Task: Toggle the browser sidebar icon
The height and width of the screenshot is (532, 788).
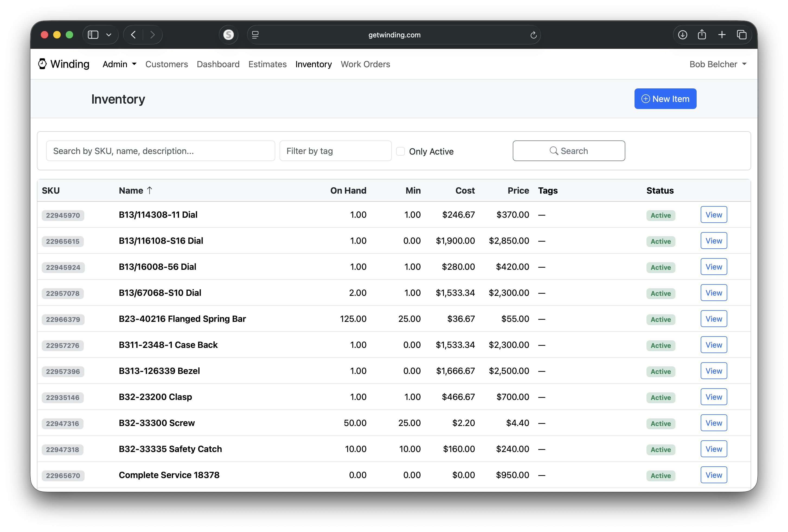Action: click(93, 35)
